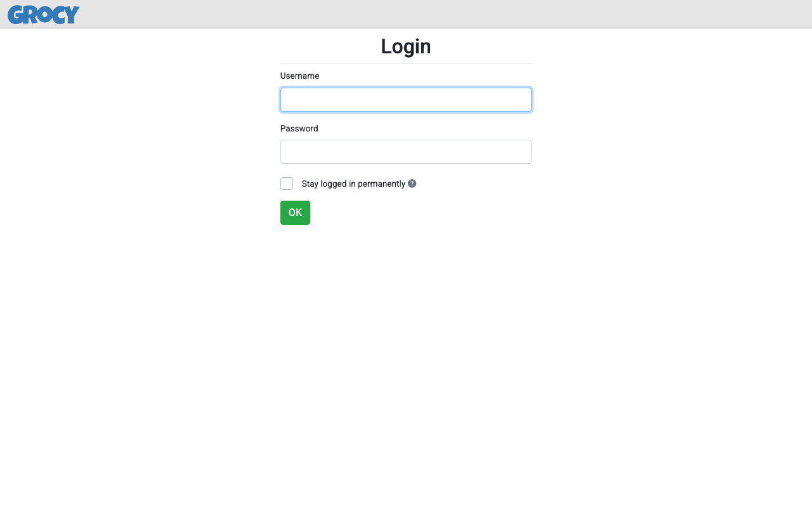Focus the Username input field
812x508 pixels.
pos(406,100)
